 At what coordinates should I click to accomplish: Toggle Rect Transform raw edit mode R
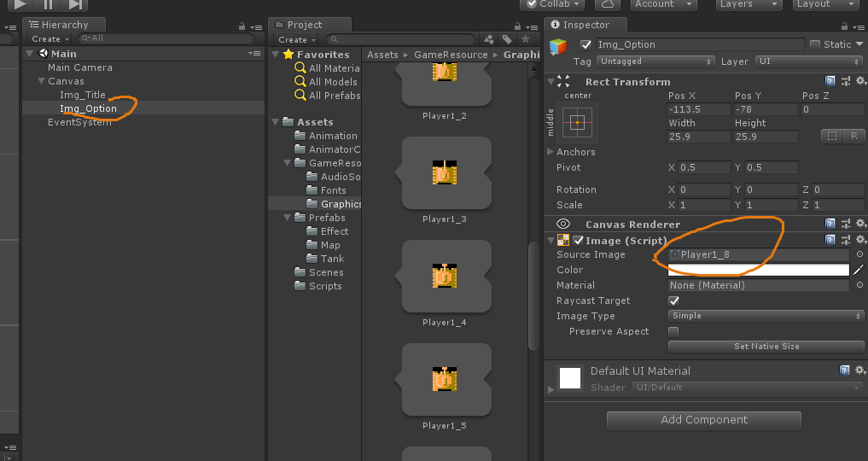pos(853,136)
